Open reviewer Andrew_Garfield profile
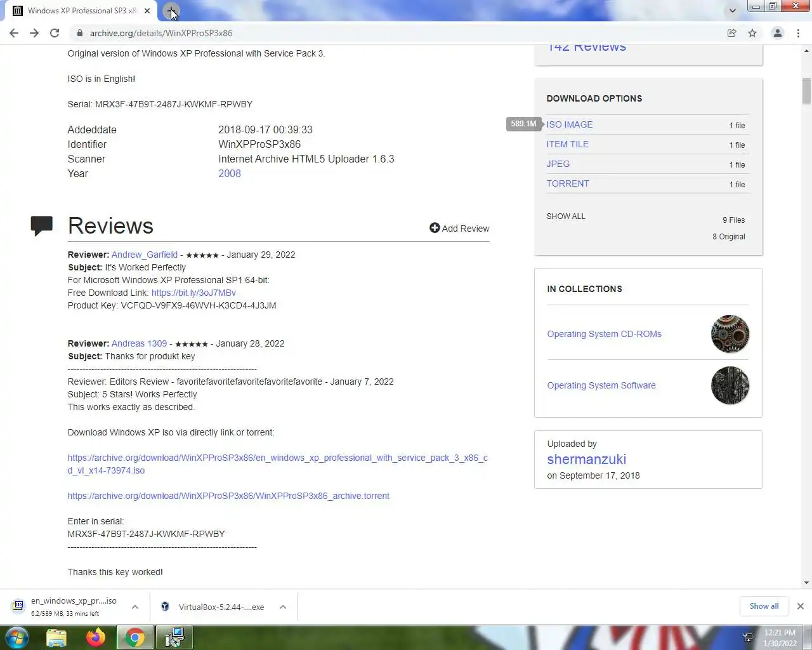Image resolution: width=812 pixels, height=650 pixels. pyautogui.click(x=145, y=255)
